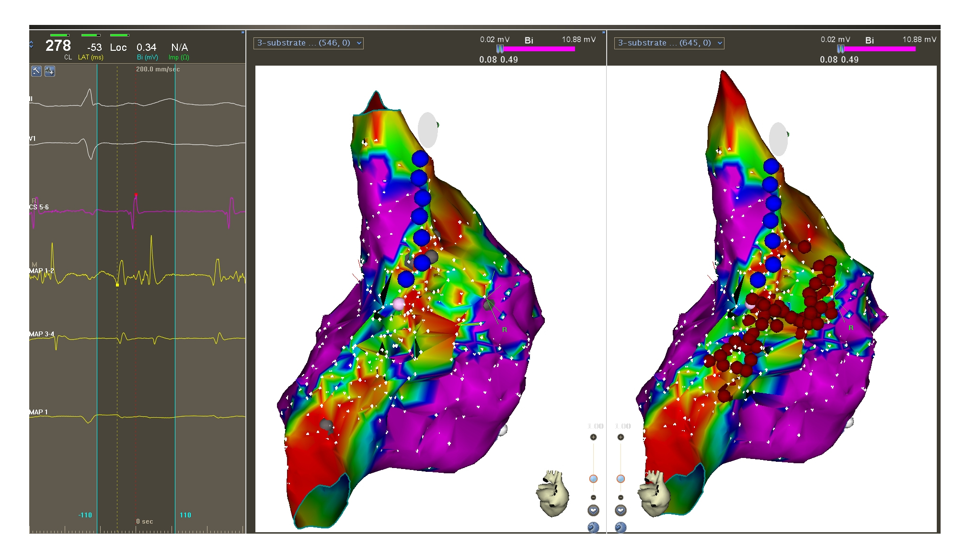966x560 pixels.
Task: Toggle the blue square atop left map panel
Action: coord(603,32)
